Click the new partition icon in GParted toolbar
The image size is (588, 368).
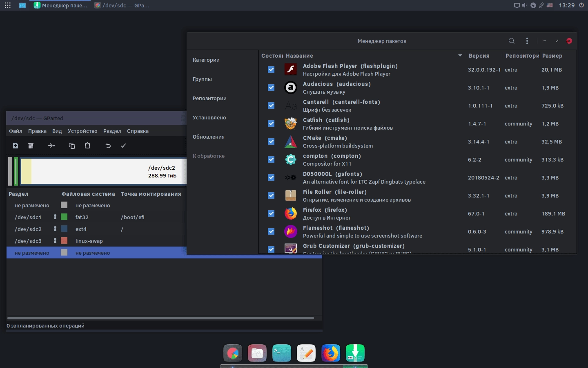[x=16, y=146]
